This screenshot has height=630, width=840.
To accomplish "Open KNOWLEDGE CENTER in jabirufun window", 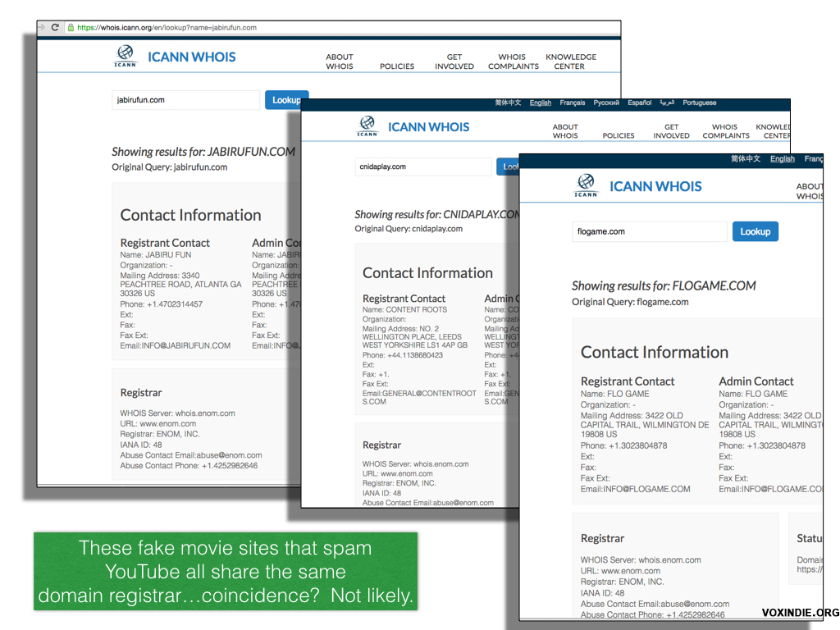I will 571,62.
